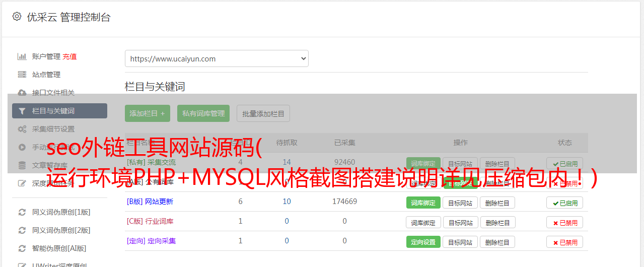This screenshot has width=644, height=267.
Task: Click the 批量添加栏目 button
Action: (x=263, y=113)
